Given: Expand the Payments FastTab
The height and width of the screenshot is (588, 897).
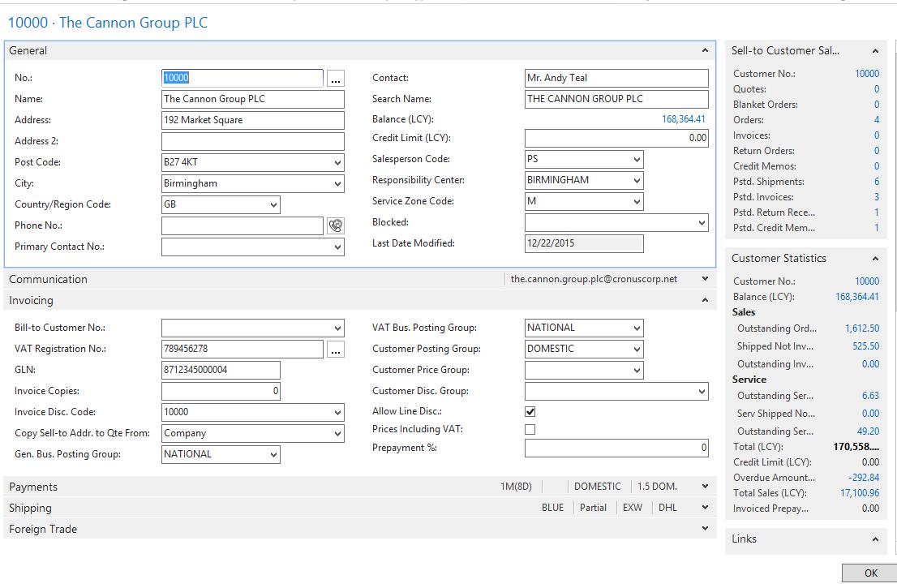Looking at the screenshot, I should click(705, 486).
